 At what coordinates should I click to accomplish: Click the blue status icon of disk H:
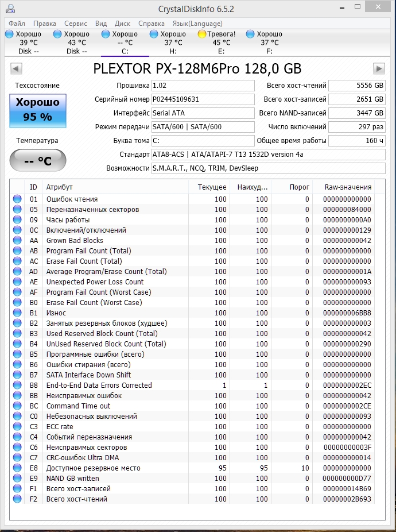click(154, 34)
